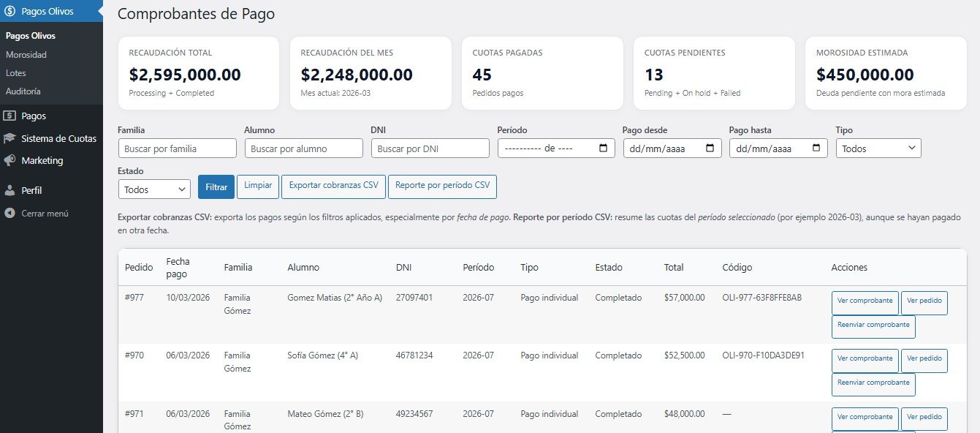Go to Morosidad submenu
The height and width of the screenshot is (433, 980).
26,54
